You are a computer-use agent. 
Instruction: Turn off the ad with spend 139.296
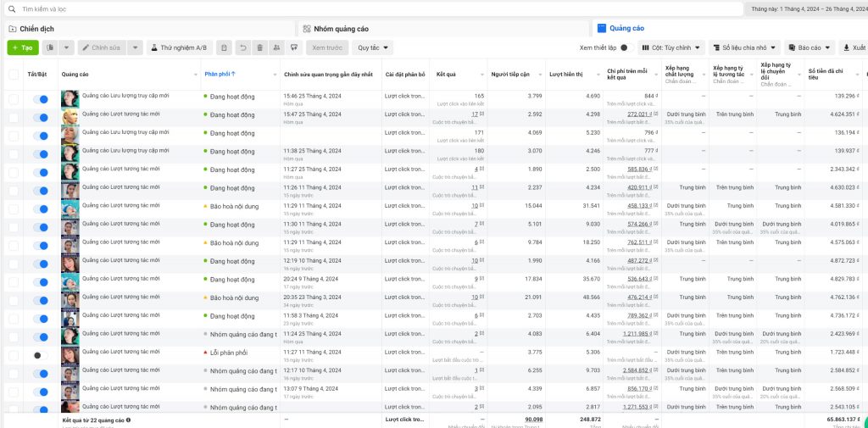pos(41,100)
